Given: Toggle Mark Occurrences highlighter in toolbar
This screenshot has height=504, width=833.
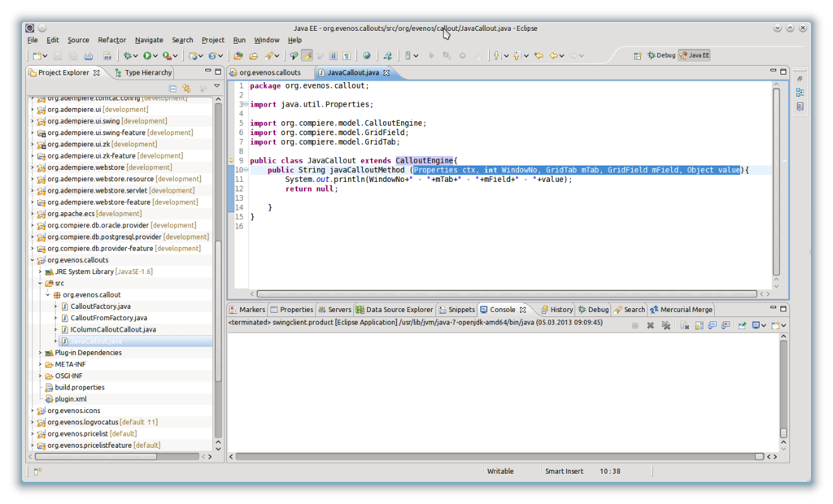Looking at the screenshot, I should (307, 56).
